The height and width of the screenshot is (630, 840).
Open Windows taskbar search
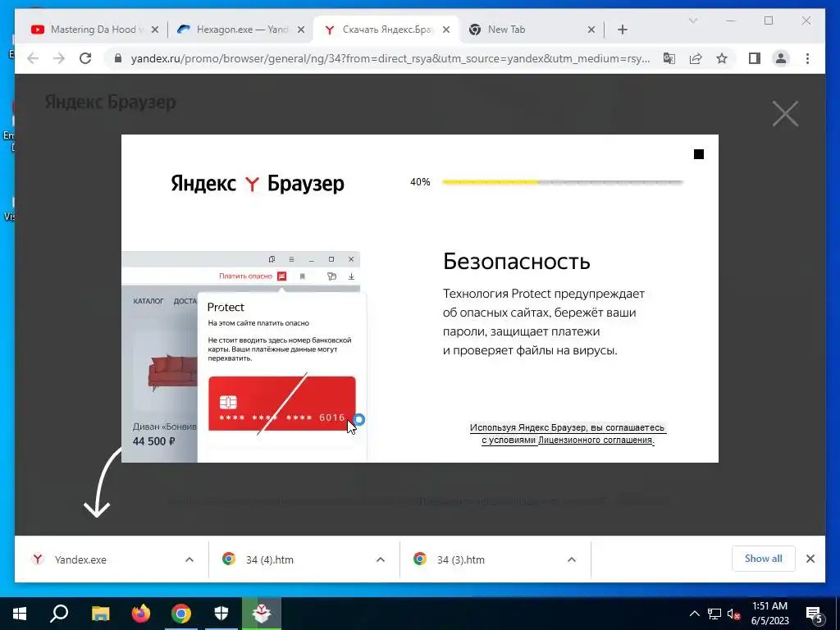coord(59,614)
